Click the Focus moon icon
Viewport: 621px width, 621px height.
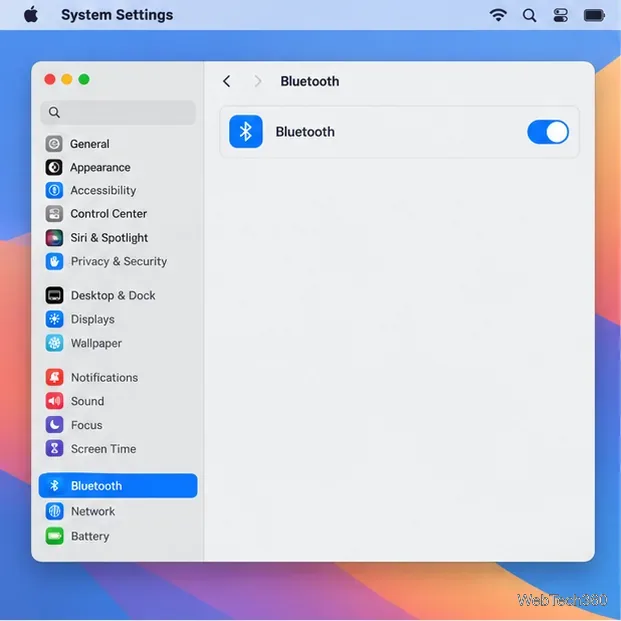[x=54, y=425]
